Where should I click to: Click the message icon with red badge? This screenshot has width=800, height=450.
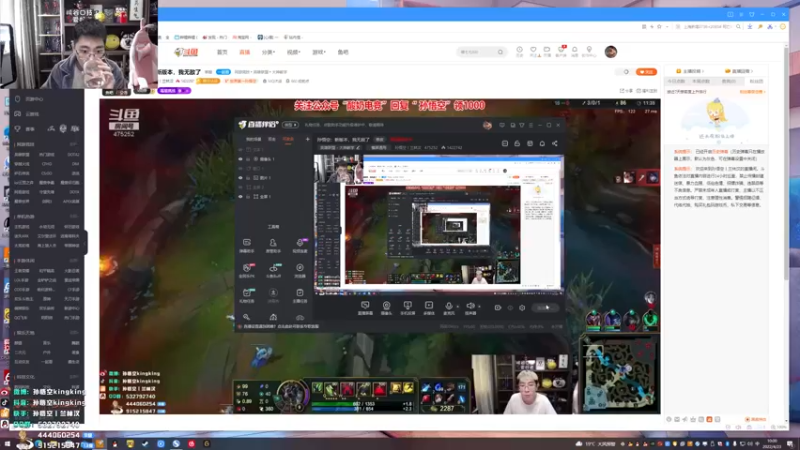(x=561, y=51)
